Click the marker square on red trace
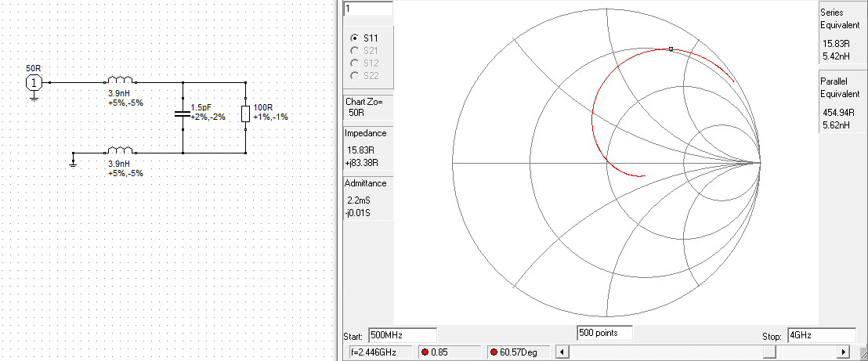The width and height of the screenshot is (868, 361). [x=671, y=49]
